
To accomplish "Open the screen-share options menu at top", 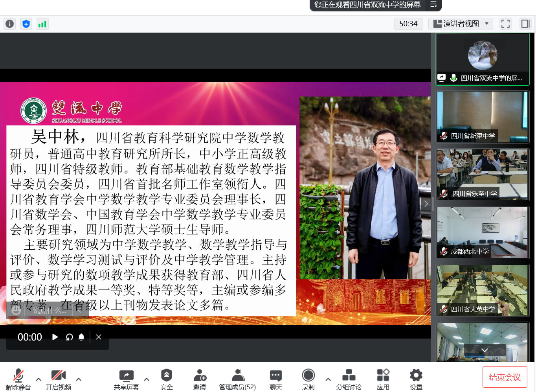I will [433, 5].
